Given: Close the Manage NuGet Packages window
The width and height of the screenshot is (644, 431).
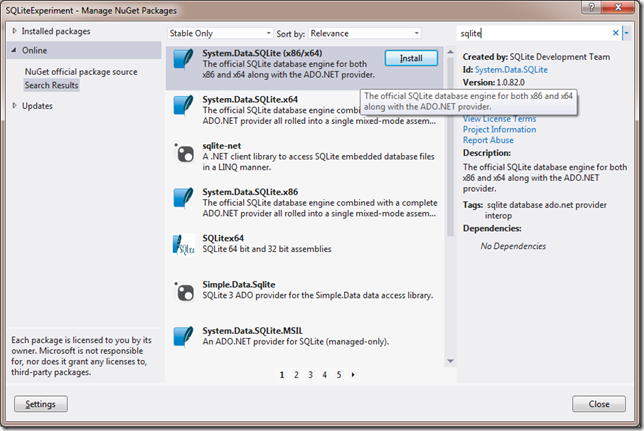Looking at the screenshot, I should tap(618, 7).
